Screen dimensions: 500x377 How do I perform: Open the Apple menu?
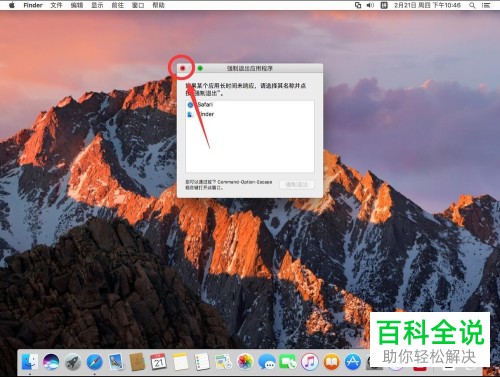tap(12, 5)
